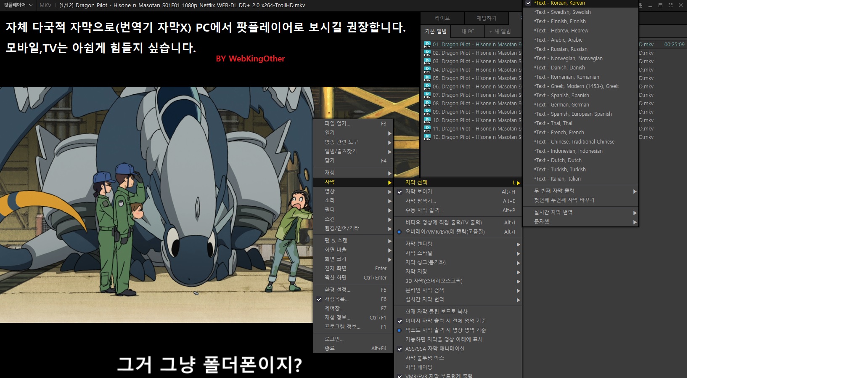
Task: Select 오버레이/VMR/EVR에 출력(고품질) radio option
Action: coord(458,232)
